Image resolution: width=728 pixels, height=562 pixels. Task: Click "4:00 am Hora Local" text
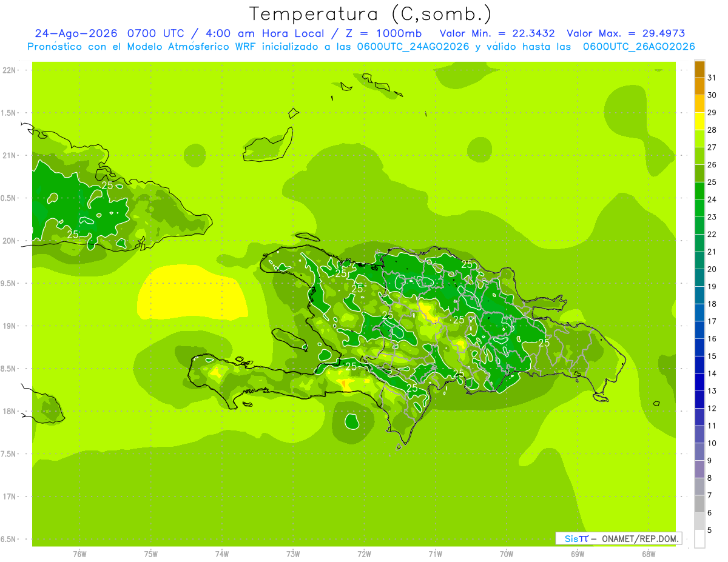coord(265,34)
